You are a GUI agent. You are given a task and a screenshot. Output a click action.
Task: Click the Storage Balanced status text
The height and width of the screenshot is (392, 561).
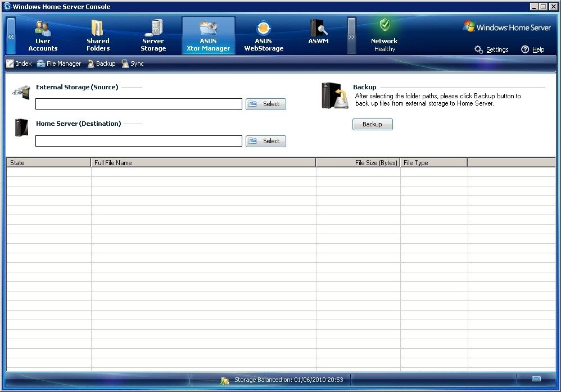click(x=289, y=380)
